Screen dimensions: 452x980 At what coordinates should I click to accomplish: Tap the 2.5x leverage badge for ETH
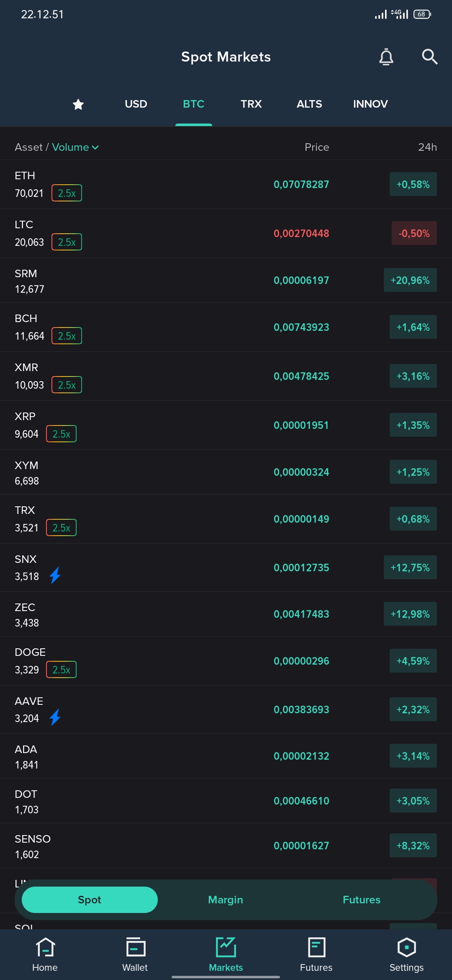tap(67, 193)
